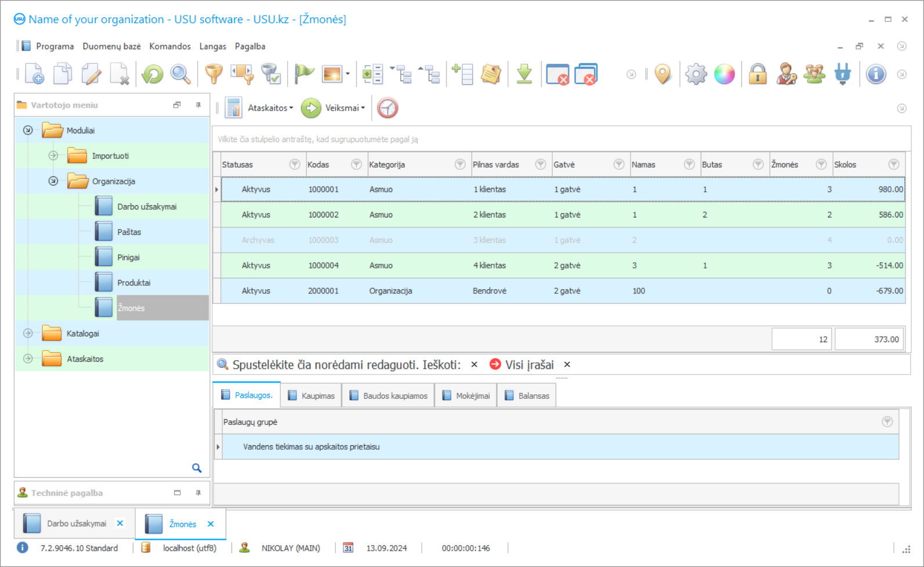The width and height of the screenshot is (924, 567).
Task: Collapse the Organizacija tree folder
Action: 53,181
